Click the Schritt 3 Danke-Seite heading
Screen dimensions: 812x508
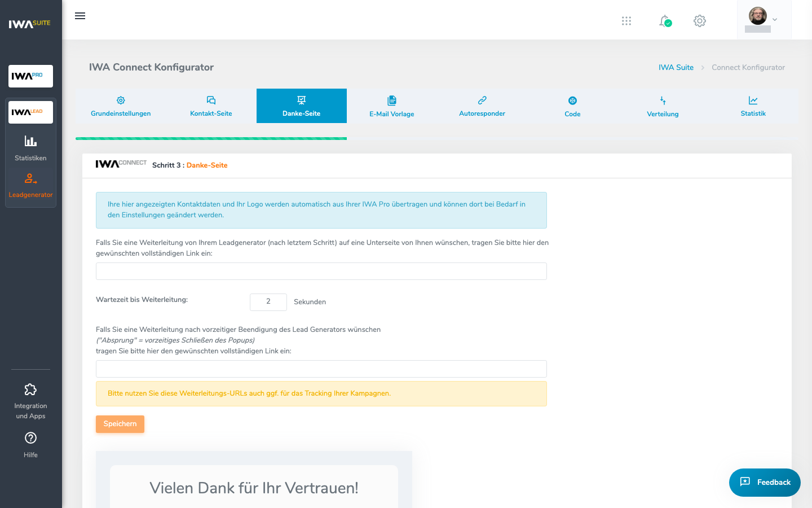coord(190,165)
